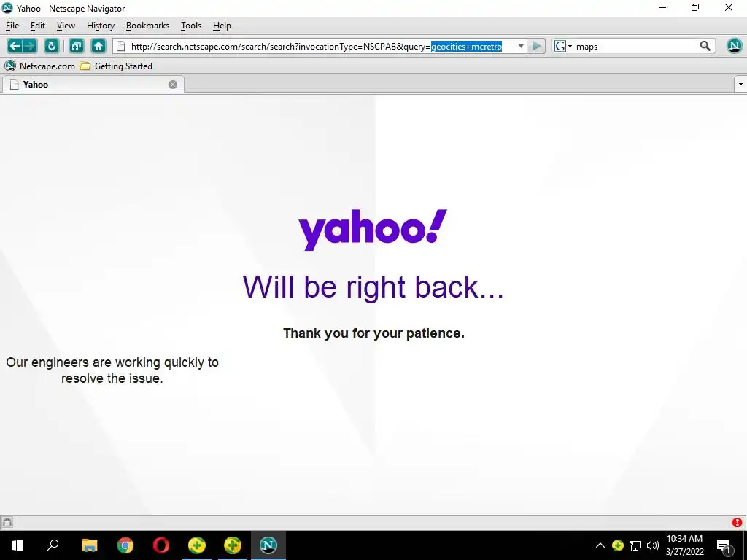This screenshot has width=747, height=560.
Task: Open a new tab using the toolbar icon
Action: click(x=76, y=46)
